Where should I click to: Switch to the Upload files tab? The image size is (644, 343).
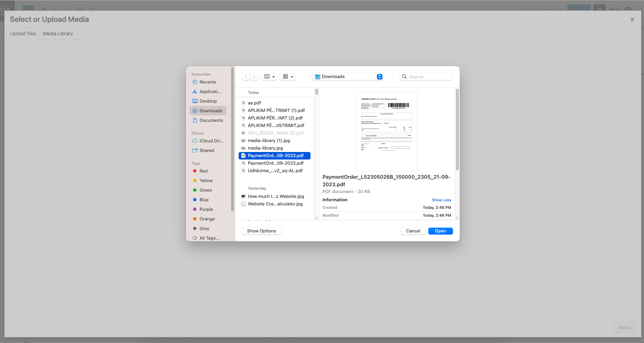[x=23, y=33]
